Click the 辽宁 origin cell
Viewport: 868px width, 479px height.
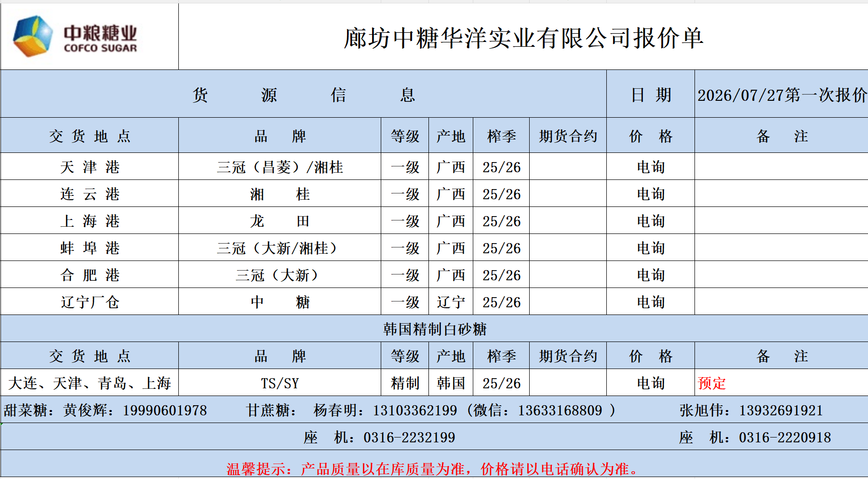[x=451, y=302]
